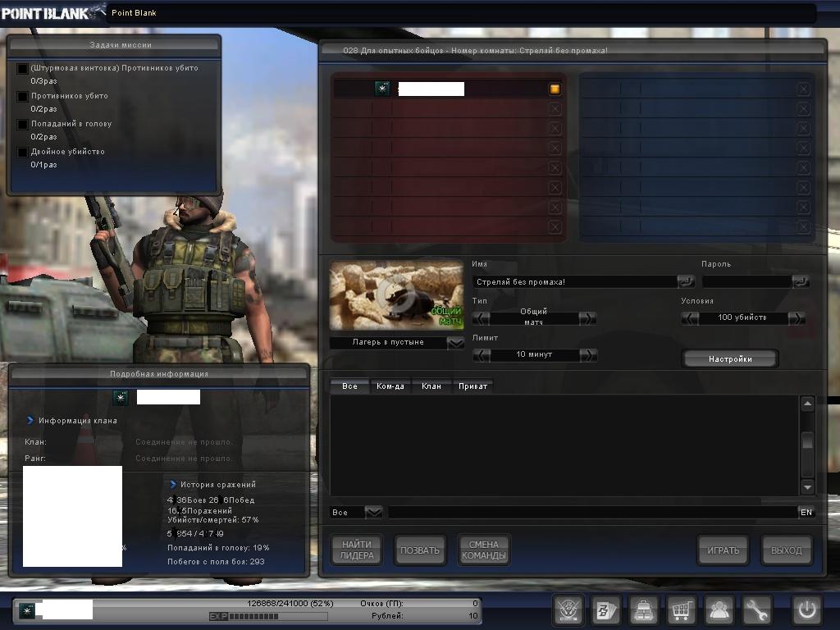This screenshot has width=840, height=630.
Task: Open the 'Все' chat channel dropdown
Action: point(373,512)
